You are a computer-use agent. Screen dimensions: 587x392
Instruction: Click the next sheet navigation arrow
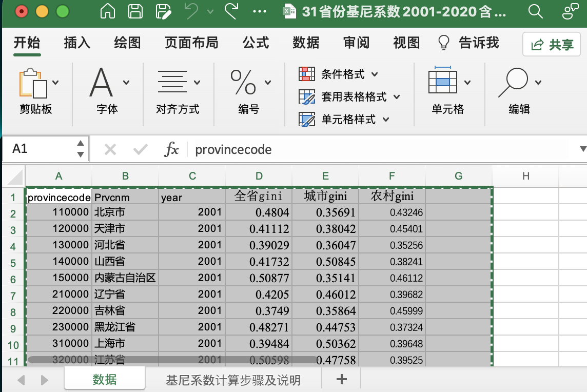pos(44,380)
